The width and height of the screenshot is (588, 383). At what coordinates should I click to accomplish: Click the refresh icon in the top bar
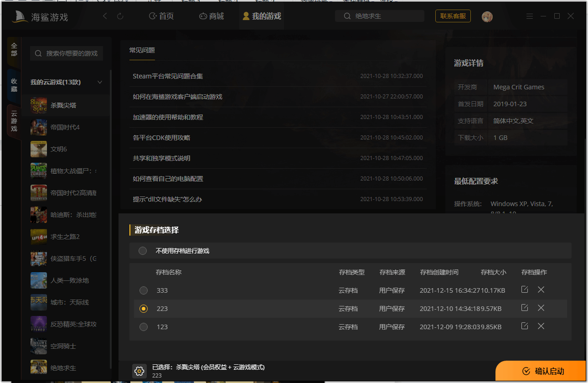click(120, 16)
